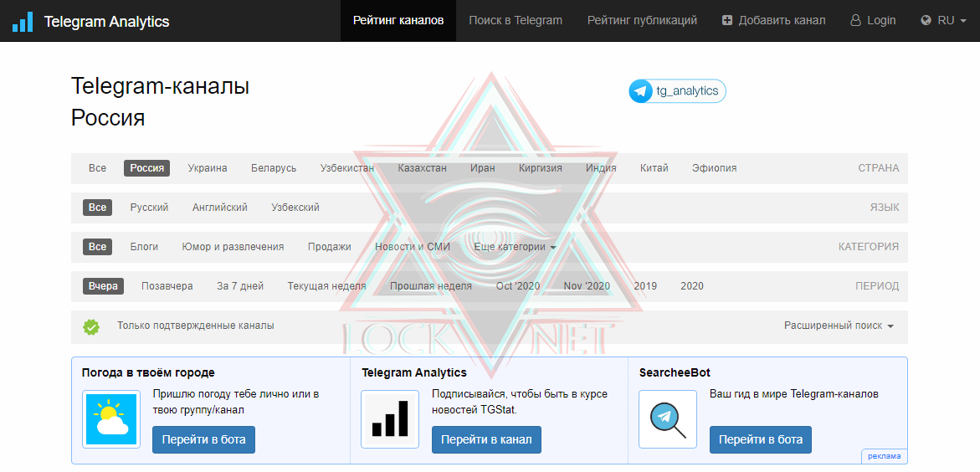The image size is (980, 472).
Task: Expand Расширенный поиск options
Action: 839,326
